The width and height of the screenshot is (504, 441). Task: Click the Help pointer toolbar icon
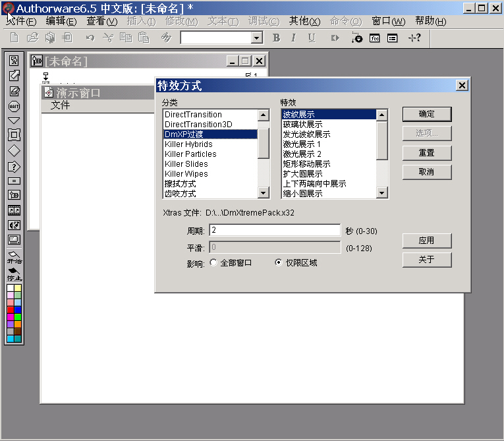coord(414,38)
